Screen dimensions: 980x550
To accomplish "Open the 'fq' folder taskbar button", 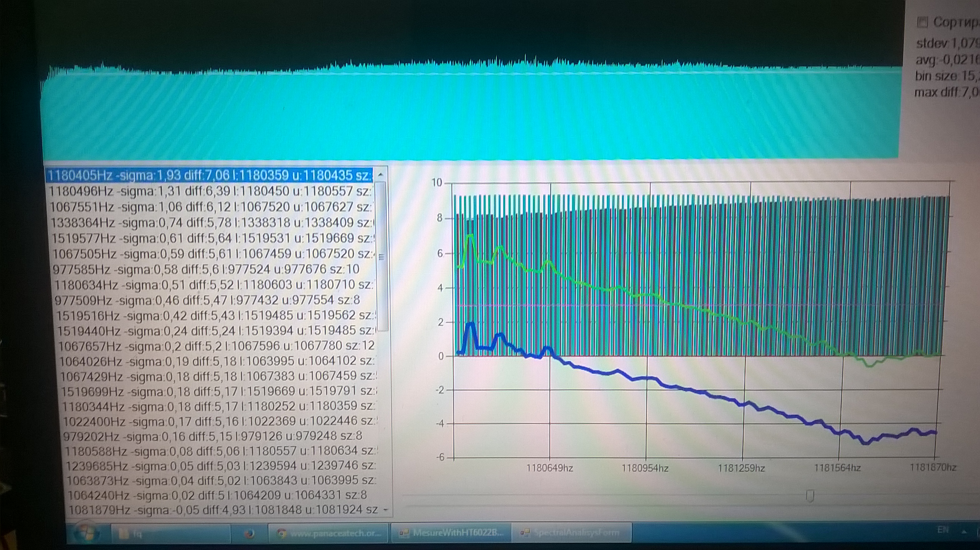I will tap(171, 534).
